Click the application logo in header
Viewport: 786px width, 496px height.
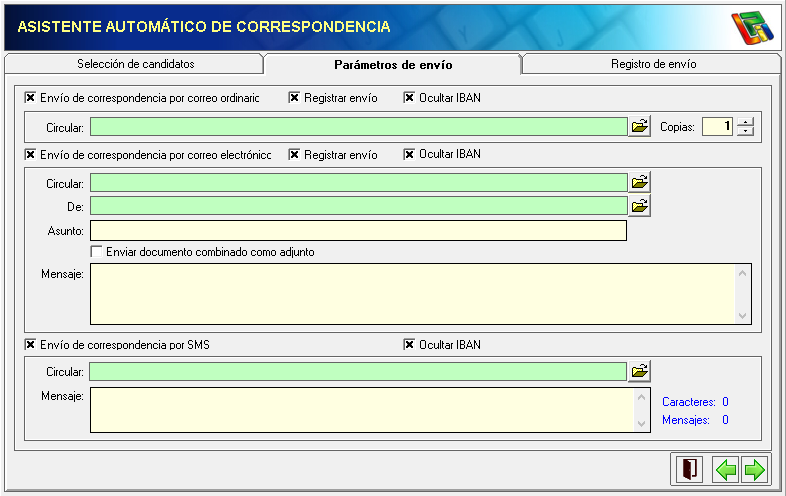coord(752,27)
